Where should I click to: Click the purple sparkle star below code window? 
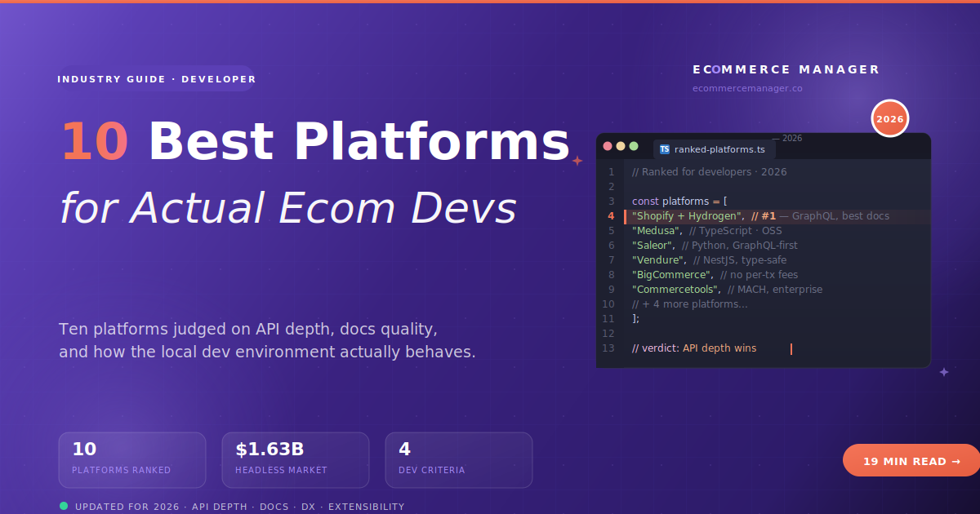click(944, 371)
